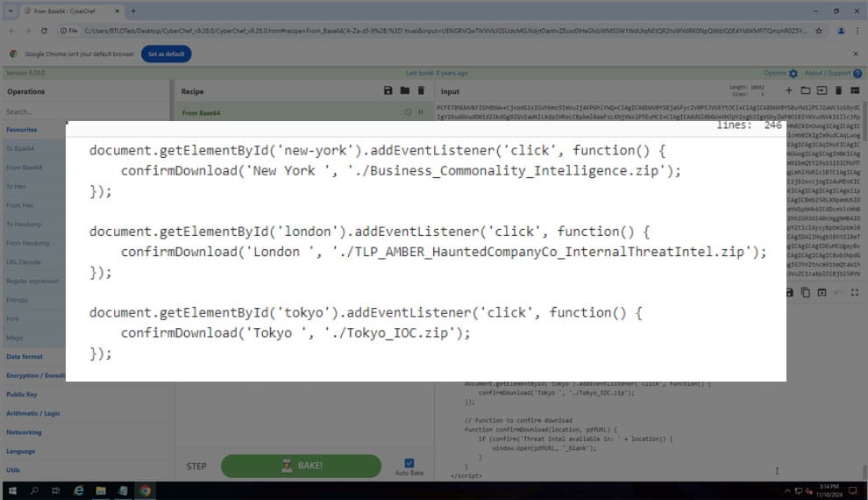Open the Options gear

click(x=793, y=73)
